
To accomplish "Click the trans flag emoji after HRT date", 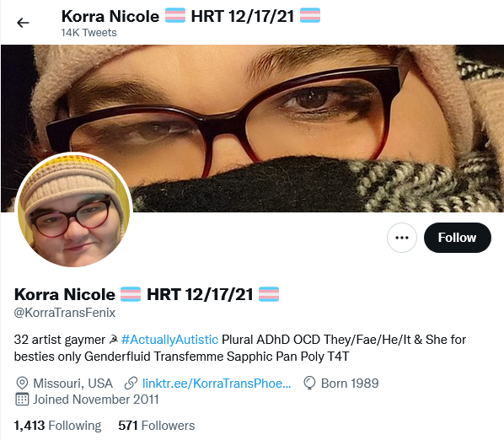I will click(x=269, y=294).
